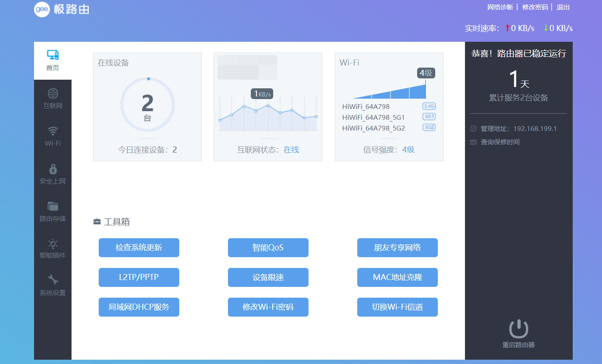Screen dimensions: 602x364
Task: Click the 管理地址 192.168.199.1 text
Action: pos(519,129)
